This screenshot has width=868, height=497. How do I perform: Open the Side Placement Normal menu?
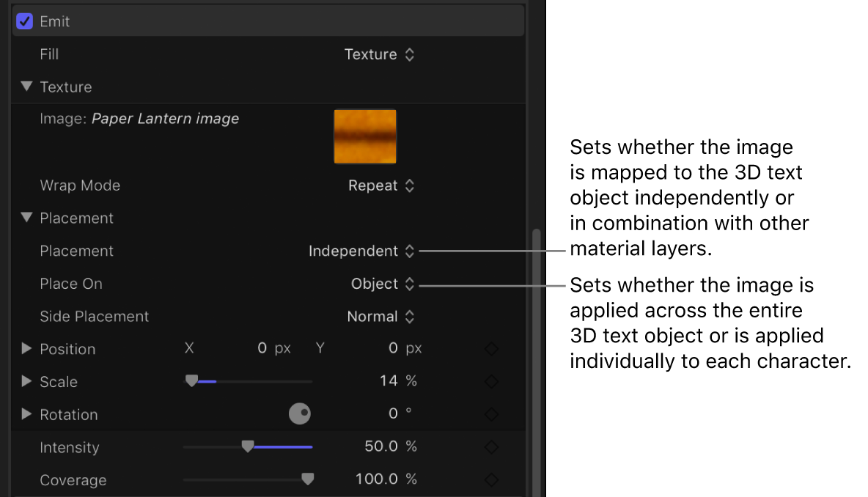coord(380,317)
